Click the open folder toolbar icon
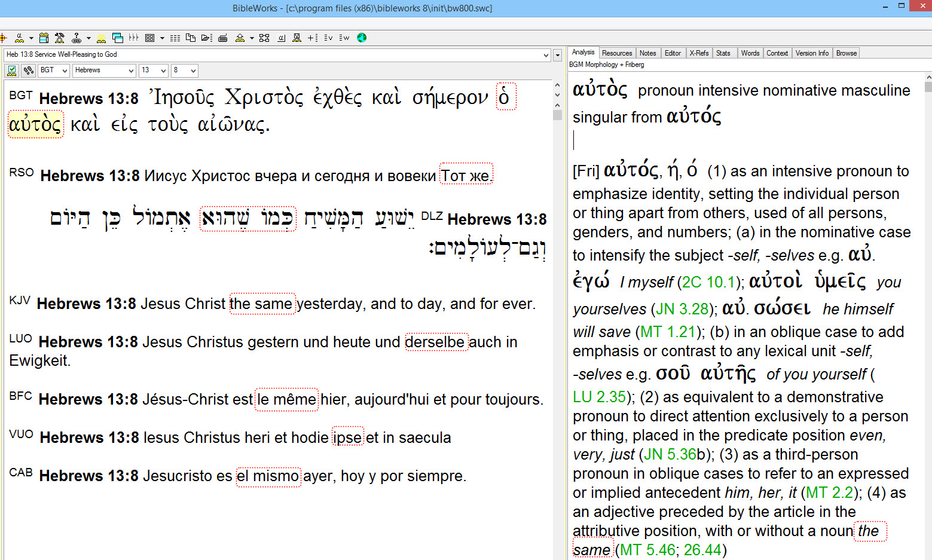Image resolution: width=932 pixels, height=560 pixels. click(x=207, y=38)
